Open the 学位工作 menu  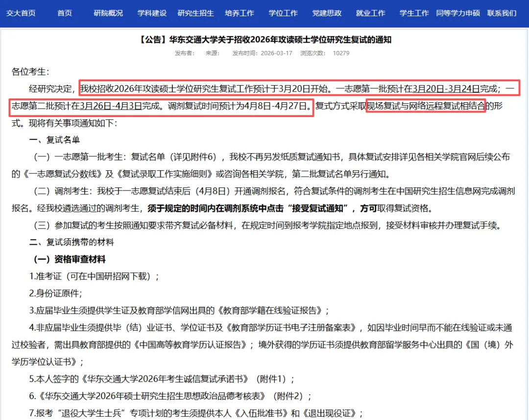coord(283,13)
